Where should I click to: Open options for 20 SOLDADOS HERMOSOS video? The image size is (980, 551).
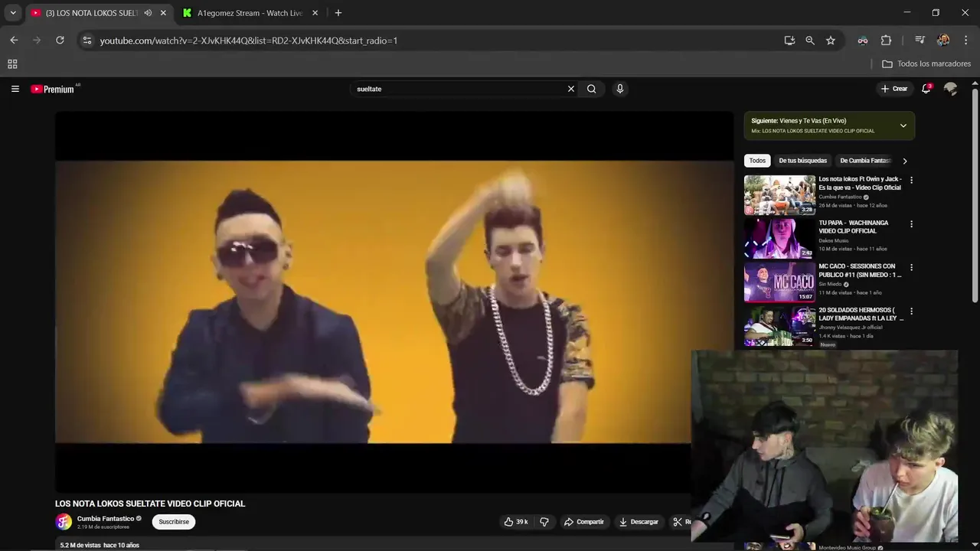pos(911,311)
